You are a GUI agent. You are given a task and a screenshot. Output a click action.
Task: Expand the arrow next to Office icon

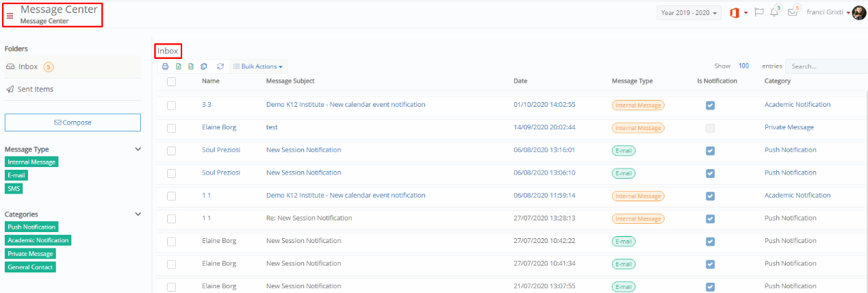(746, 14)
